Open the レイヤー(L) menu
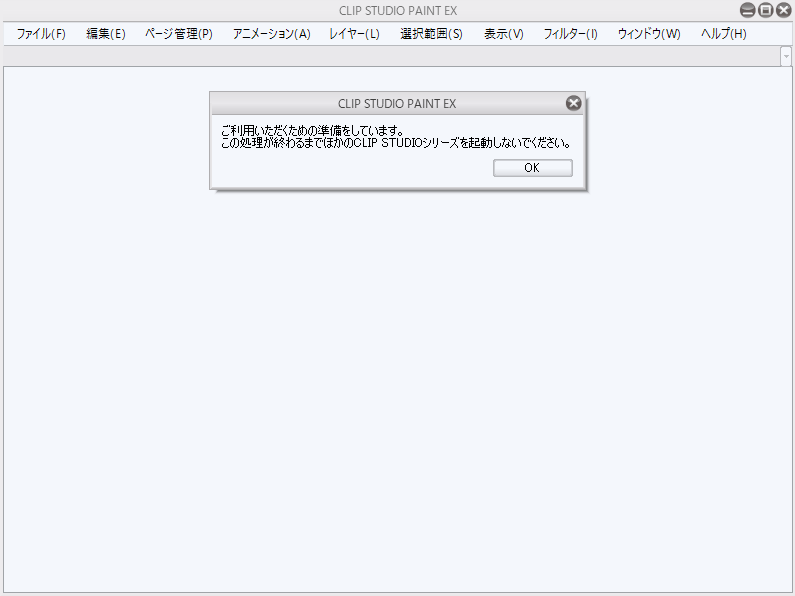The width and height of the screenshot is (795, 596). pos(354,34)
